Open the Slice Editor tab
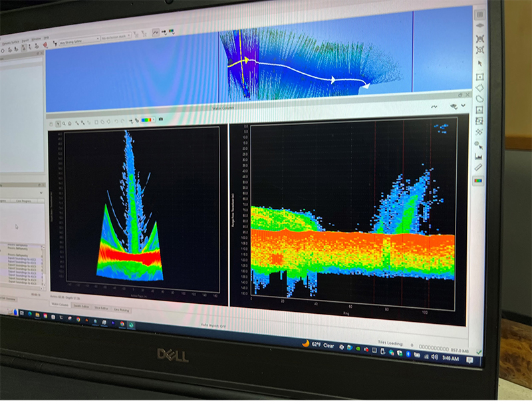The image size is (532, 411). 102,308
